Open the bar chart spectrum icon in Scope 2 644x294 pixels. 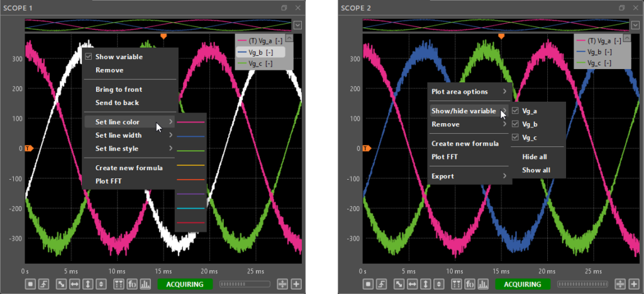(x=483, y=285)
